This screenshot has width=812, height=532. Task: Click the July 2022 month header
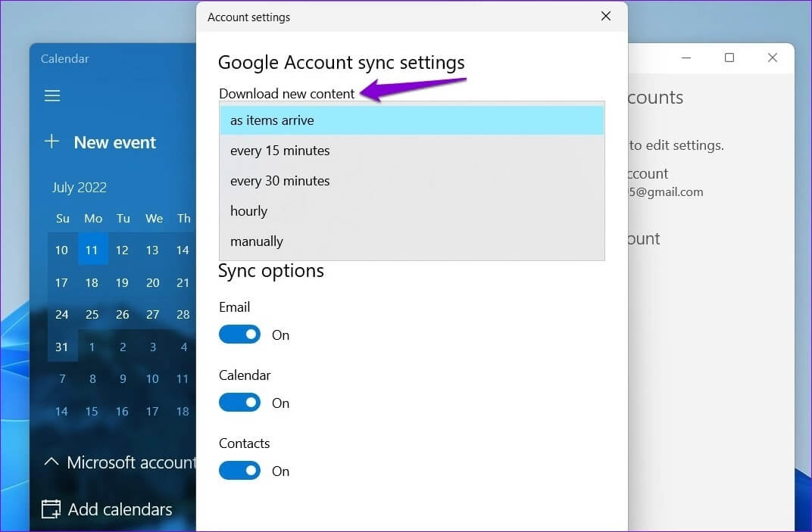(80, 188)
